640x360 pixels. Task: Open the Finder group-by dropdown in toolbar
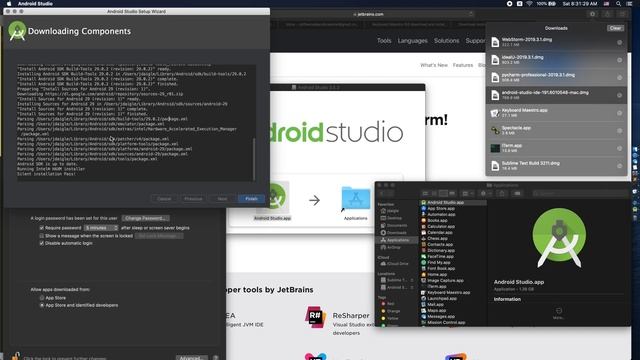[467, 193]
